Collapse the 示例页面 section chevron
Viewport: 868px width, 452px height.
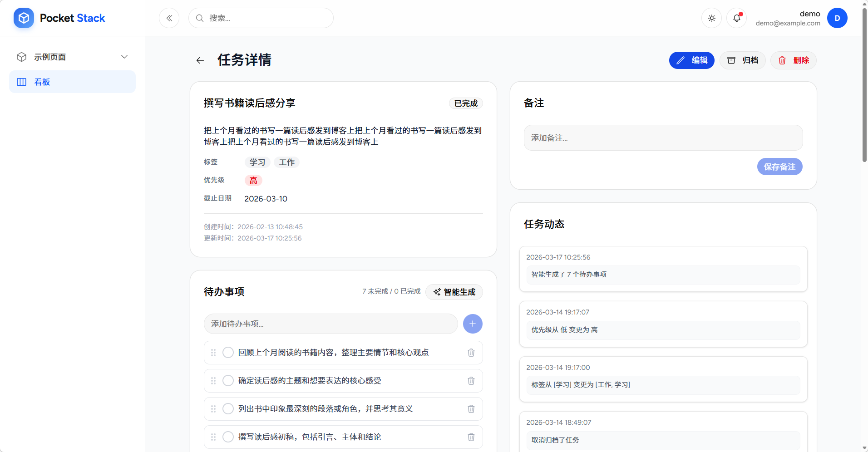124,56
